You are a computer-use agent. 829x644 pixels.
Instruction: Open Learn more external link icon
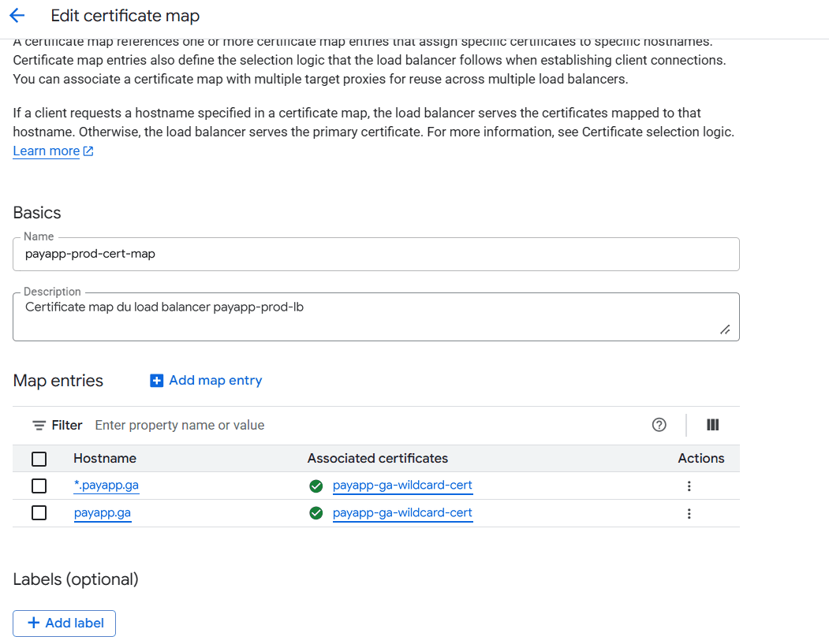click(88, 151)
